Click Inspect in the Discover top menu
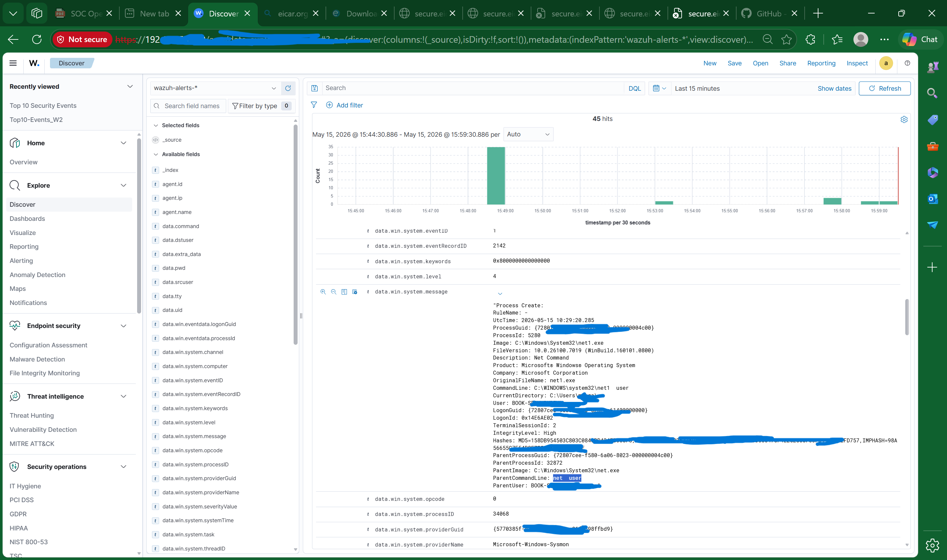947x560 pixels. tap(857, 63)
